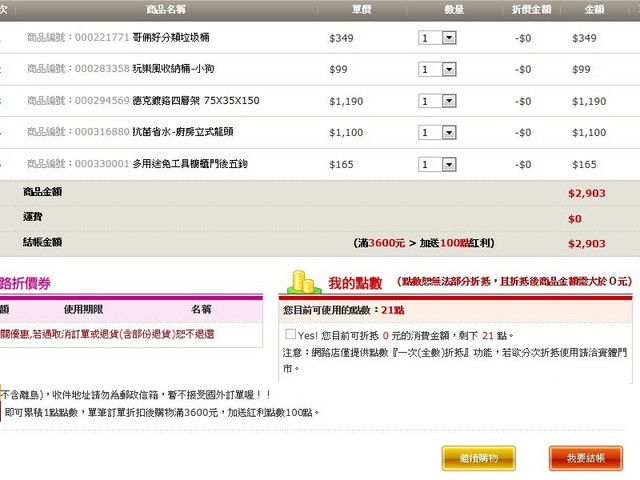This screenshot has width=640, height=480.
Task: Click the 名稱 coupon column header
Action: point(201,309)
